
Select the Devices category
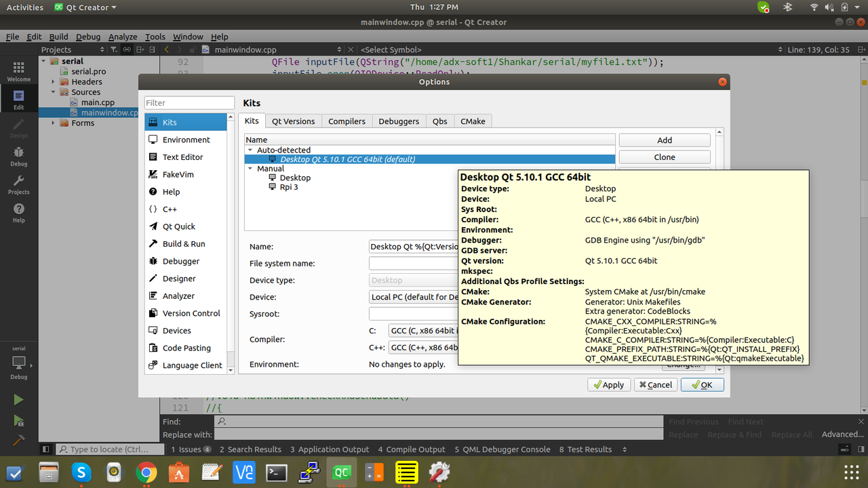(186, 330)
